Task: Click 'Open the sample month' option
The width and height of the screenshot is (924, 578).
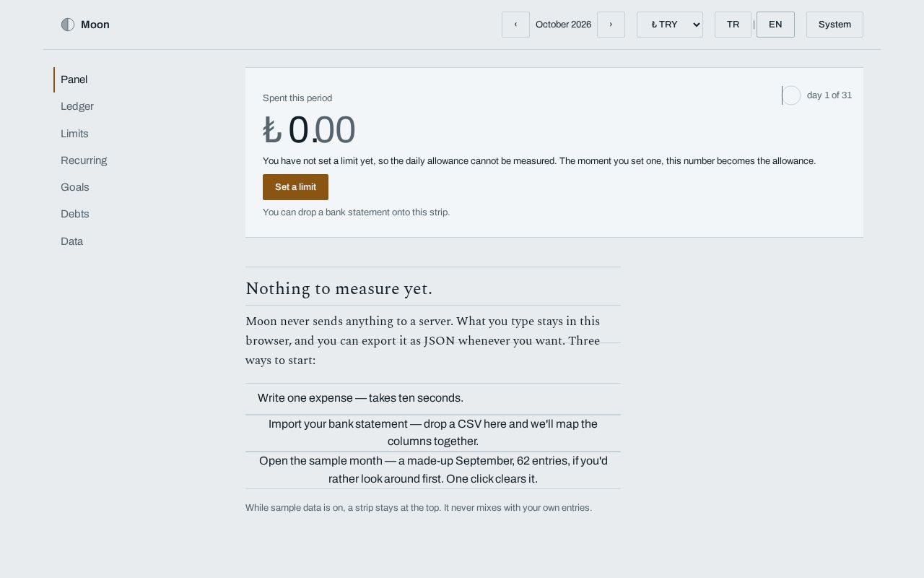Action: coord(433,470)
